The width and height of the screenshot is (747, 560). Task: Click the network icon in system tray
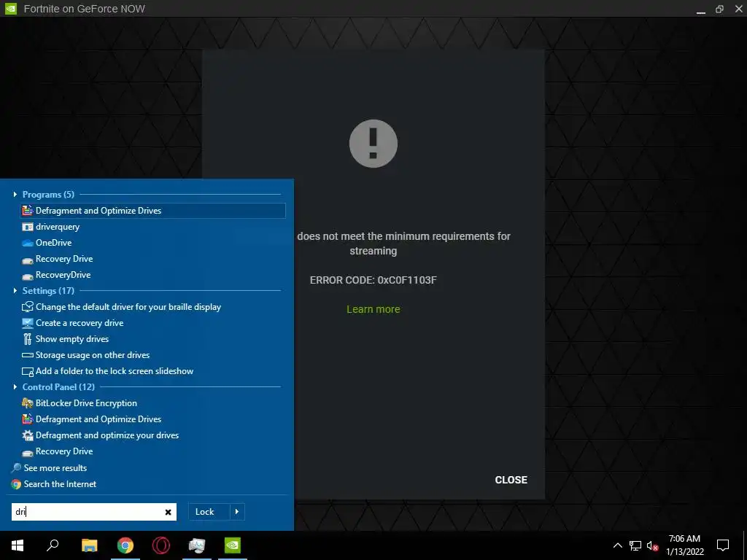coord(635,545)
